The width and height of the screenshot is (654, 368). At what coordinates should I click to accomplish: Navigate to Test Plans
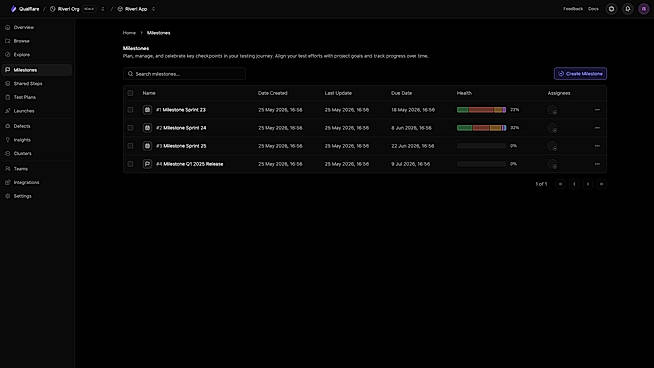[37, 97]
